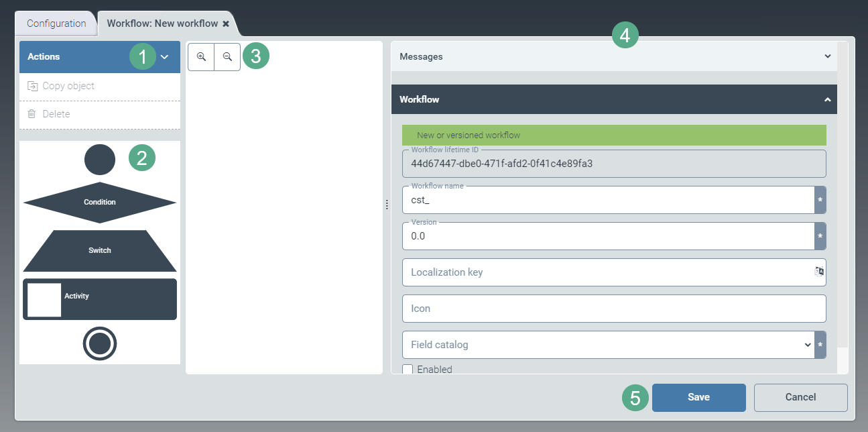This screenshot has height=432, width=868.
Task: Expand the Messages section
Action: 827,56
